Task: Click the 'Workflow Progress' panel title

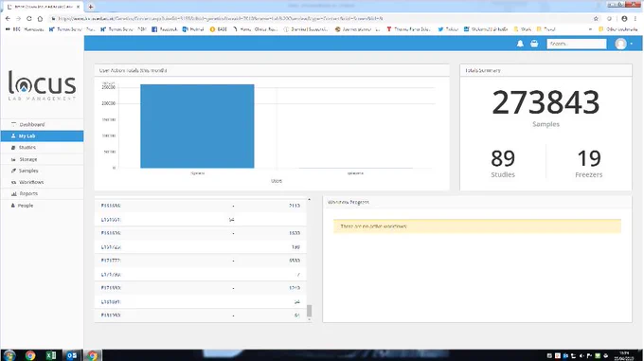Action: pos(349,202)
